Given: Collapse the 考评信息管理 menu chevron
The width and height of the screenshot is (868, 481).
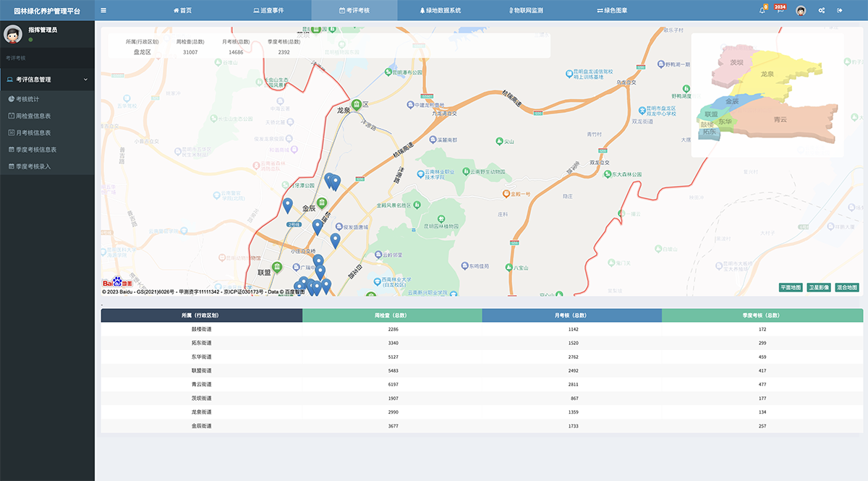Looking at the screenshot, I should pyautogui.click(x=85, y=80).
